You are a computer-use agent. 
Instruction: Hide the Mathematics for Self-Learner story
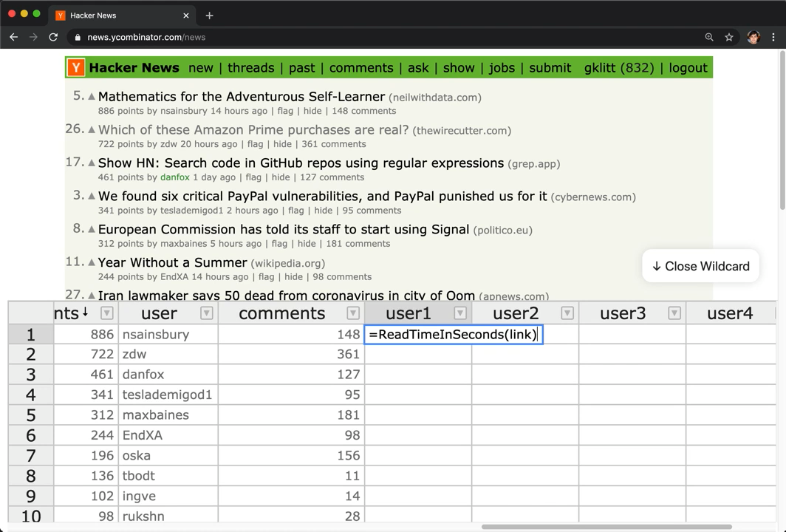point(312,111)
